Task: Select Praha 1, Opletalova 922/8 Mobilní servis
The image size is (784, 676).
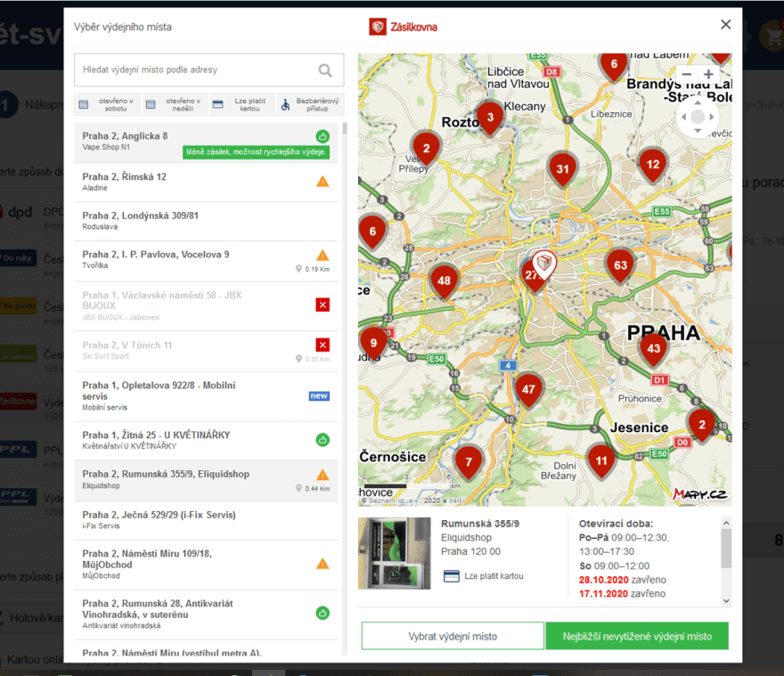Action: pyautogui.click(x=206, y=396)
